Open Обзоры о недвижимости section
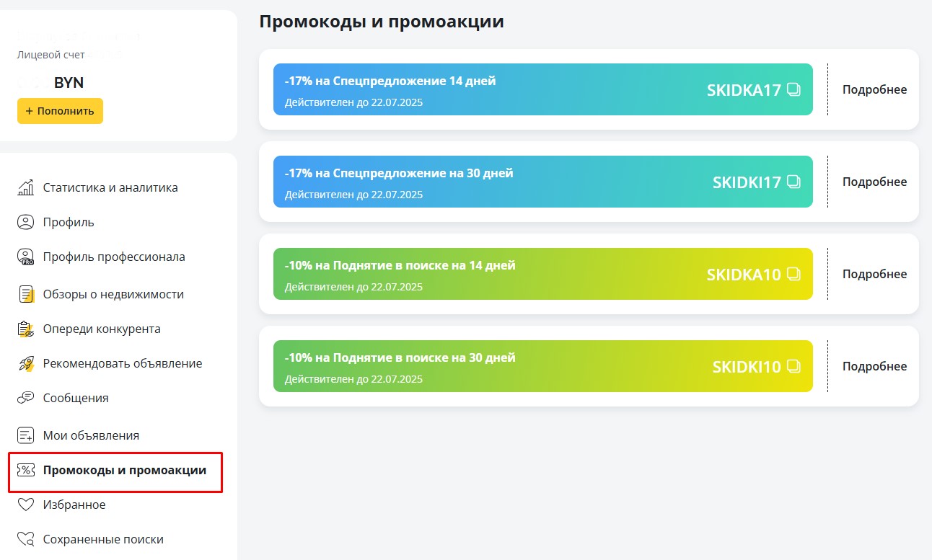Viewport: 932px width, 560px height. click(113, 294)
